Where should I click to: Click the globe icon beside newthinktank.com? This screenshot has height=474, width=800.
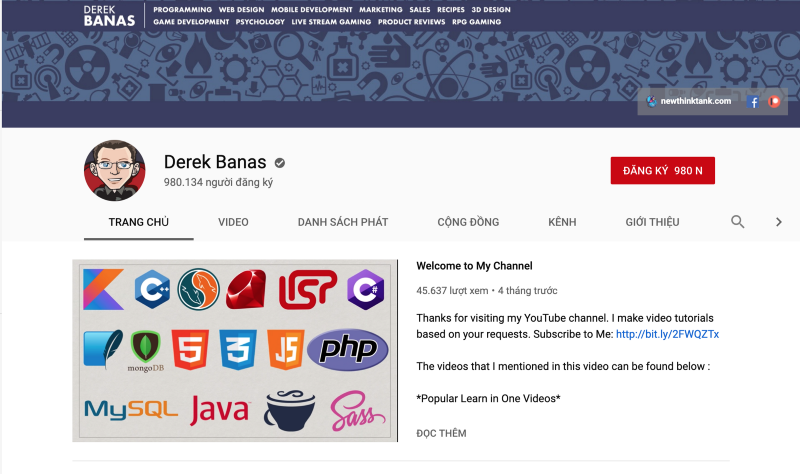(651, 101)
